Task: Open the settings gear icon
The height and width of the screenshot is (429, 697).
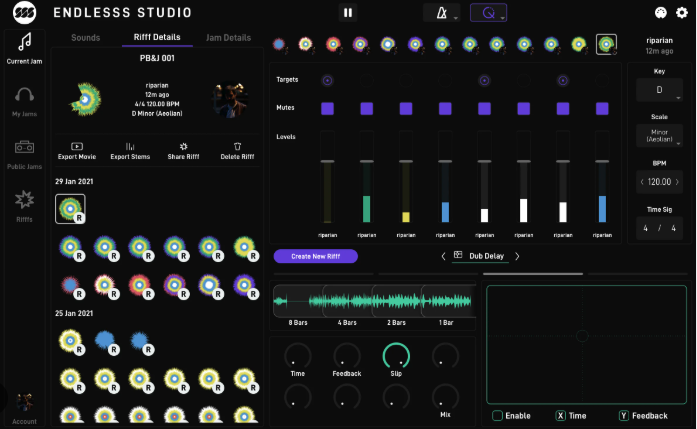Action: coord(681,12)
